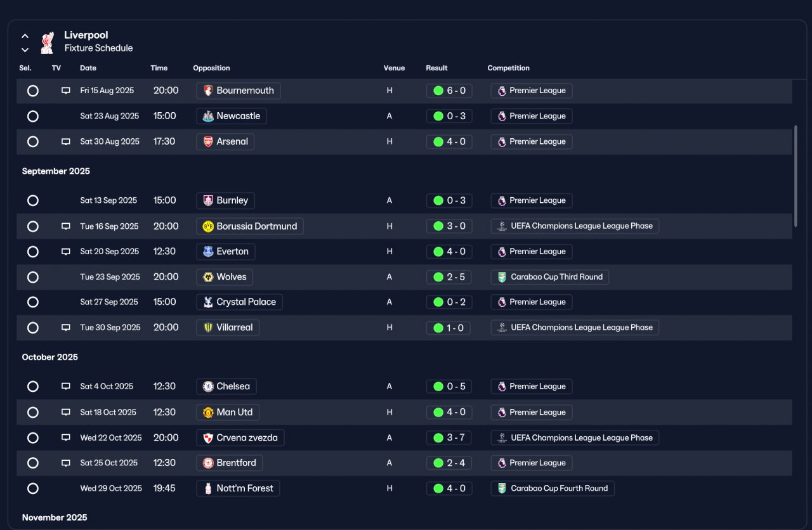Click the green result dot for Man Utd match
The height and width of the screenshot is (530, 812).
click(438, 412)
